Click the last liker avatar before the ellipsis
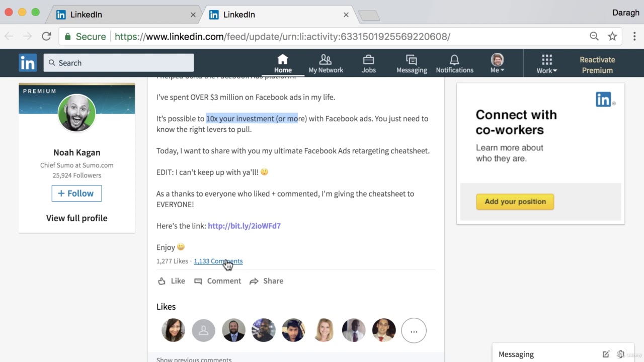The height and width of the screenshot is (362, 644). point(384,330)
